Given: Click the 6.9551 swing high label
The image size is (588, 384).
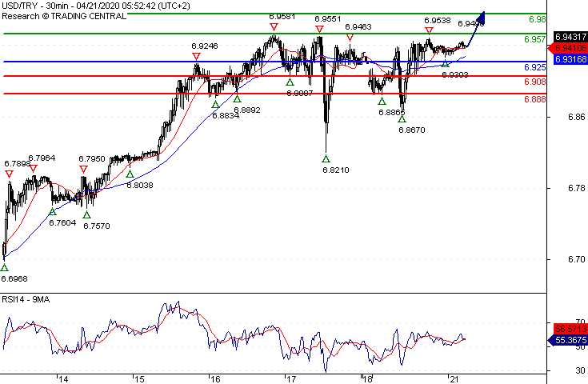Looking at the screenshot, I should pyautogui.click(x=328, y=19).
